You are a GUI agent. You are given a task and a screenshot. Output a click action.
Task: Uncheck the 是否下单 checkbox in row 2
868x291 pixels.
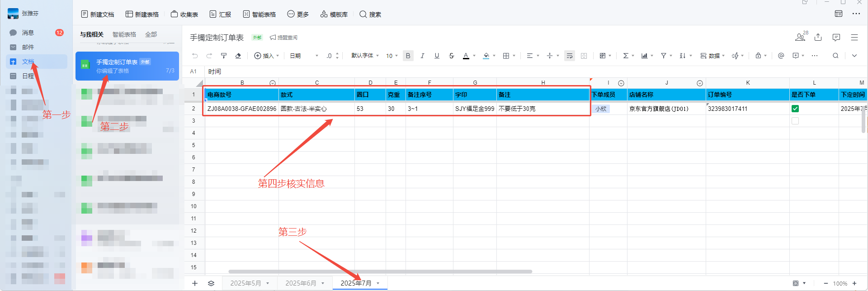[795, 109]
